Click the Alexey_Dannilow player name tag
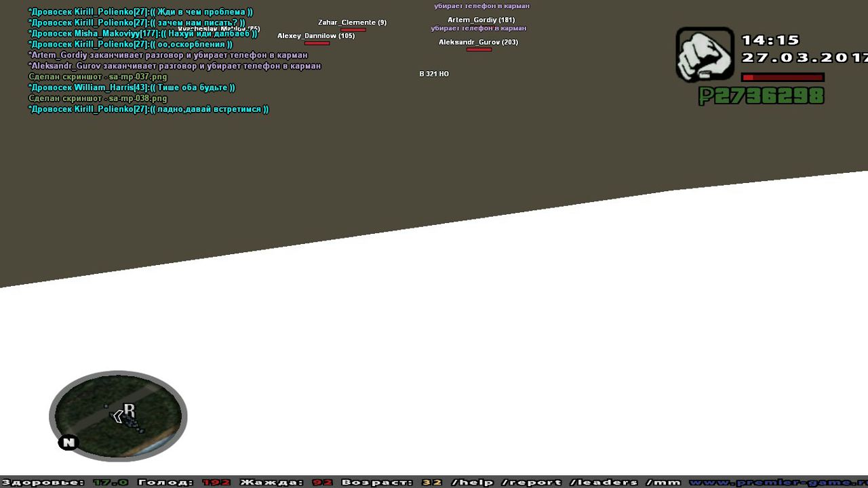The height and width of the screenshot is (488, 868). [x=316, y=36]
